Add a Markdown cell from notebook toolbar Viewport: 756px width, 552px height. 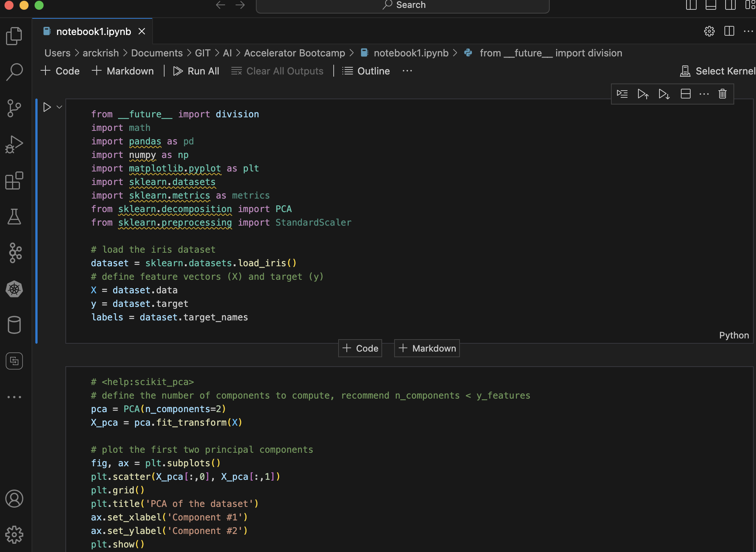(x=123, y=71)
